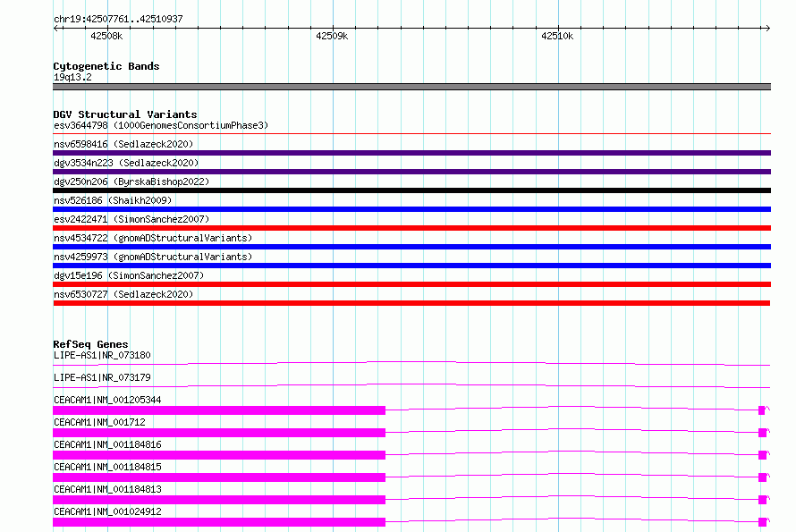Image resolution: width=796 pixels, height=532 pixels.
Task: Click the blue bar under nsv4259973
Action: (411, 266)
